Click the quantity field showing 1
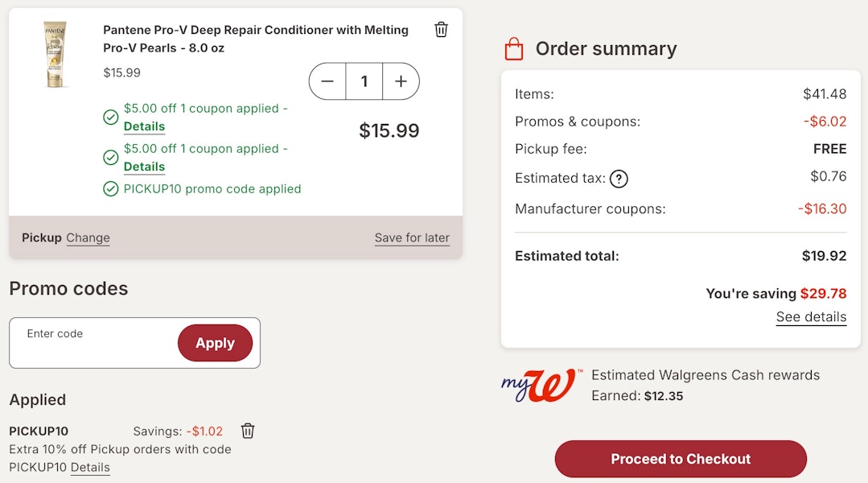The image size is (868, 483). tap(364, 81)
